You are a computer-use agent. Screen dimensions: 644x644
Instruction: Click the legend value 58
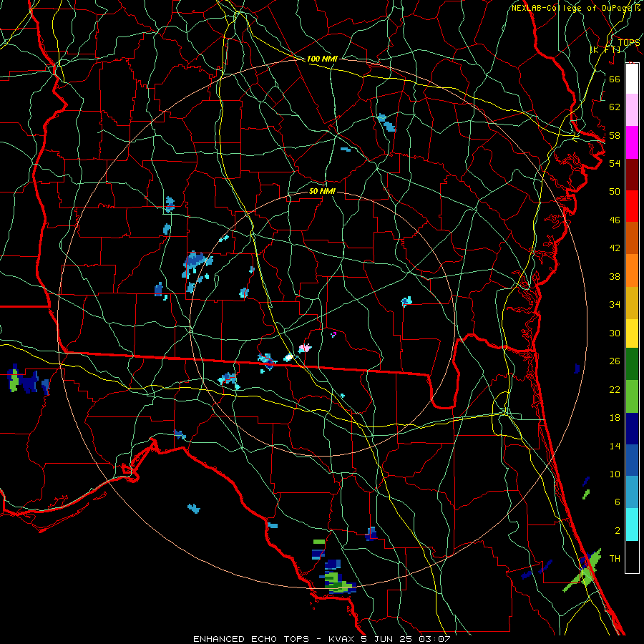(615, 135)
